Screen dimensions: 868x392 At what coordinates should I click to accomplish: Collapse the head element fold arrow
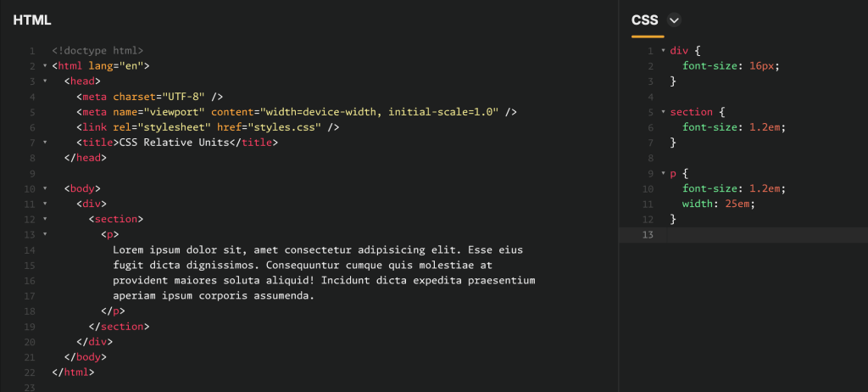coord(44,81)
